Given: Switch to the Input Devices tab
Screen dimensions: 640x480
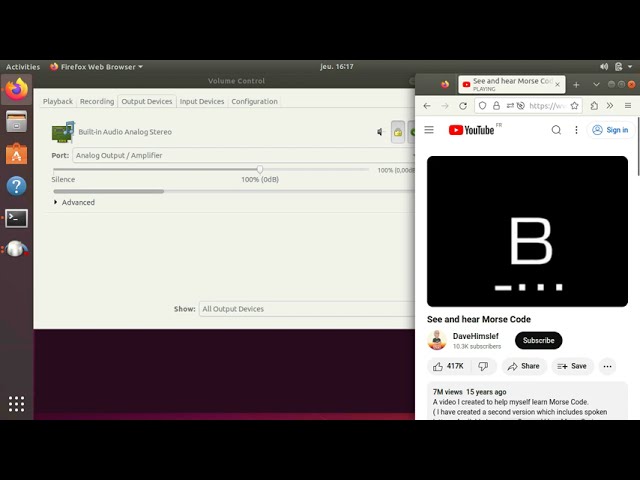Looking at the screenshot, I should [202, 101].
